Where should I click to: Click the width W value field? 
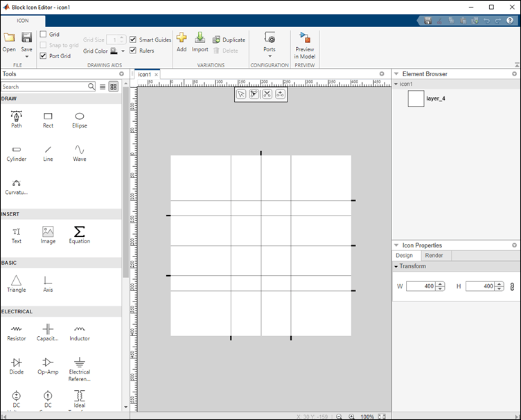tap(421, 286)
